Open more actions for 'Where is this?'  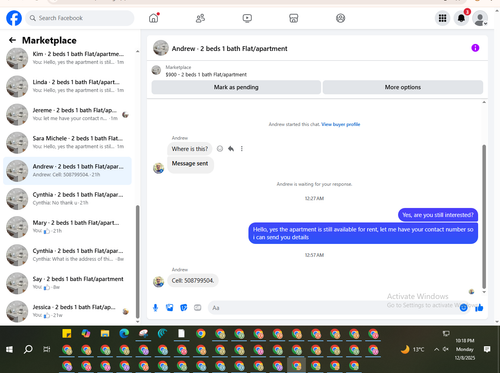242,149
